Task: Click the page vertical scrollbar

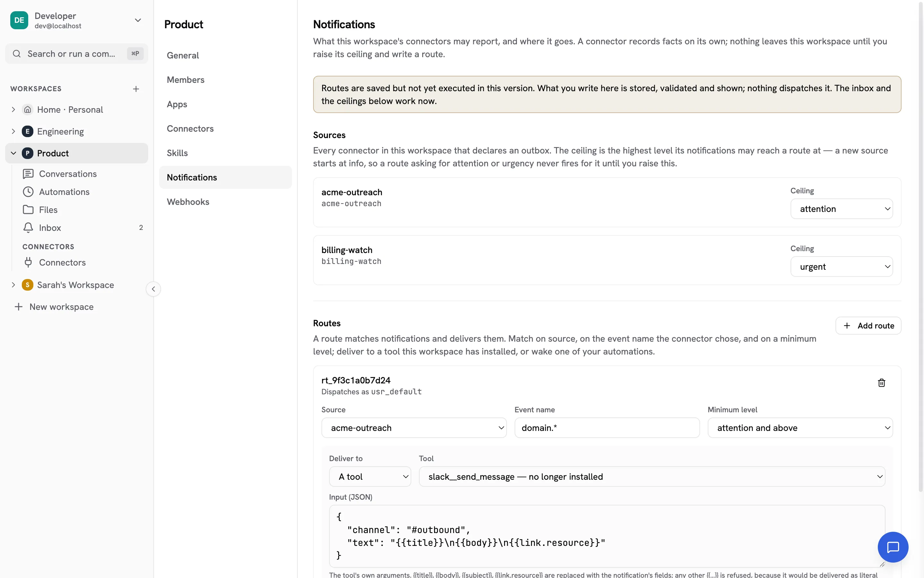Action: (920, 247)
